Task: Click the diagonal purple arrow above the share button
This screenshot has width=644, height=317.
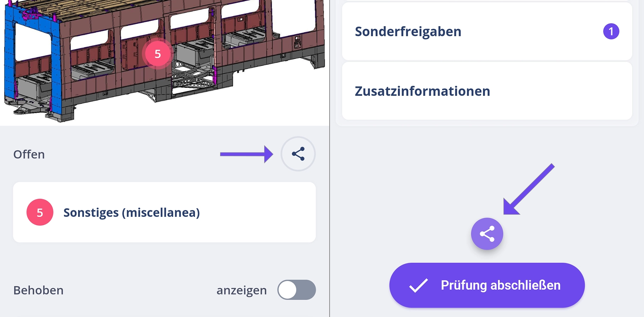Action: pyautogui.click(x=528, y=190)
